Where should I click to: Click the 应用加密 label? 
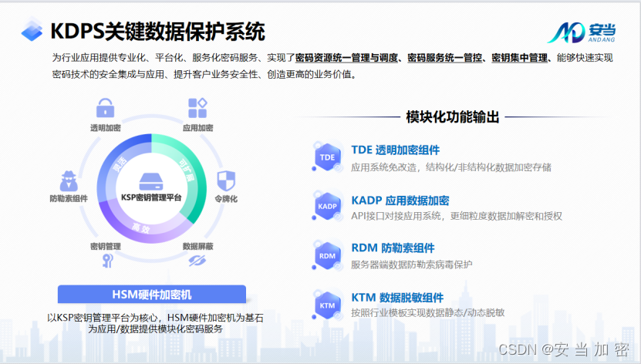tap(198, 128)
